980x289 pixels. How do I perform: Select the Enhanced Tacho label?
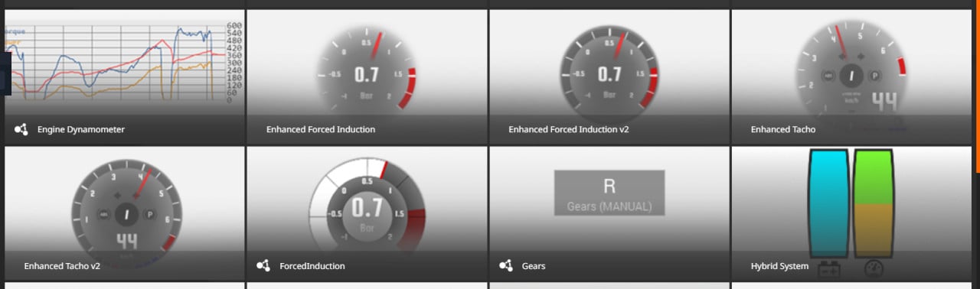pyautogui.click(x=783, y=129)
